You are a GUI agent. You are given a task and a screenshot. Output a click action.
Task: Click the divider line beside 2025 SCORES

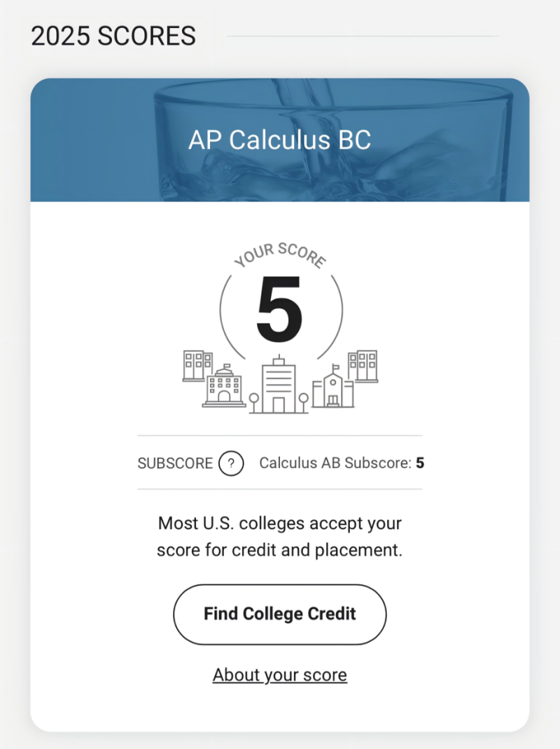pos(363,36)
